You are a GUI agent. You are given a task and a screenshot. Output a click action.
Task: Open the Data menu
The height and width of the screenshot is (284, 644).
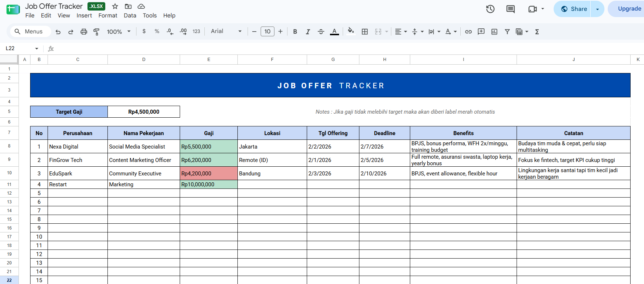[x=130, y=15]
